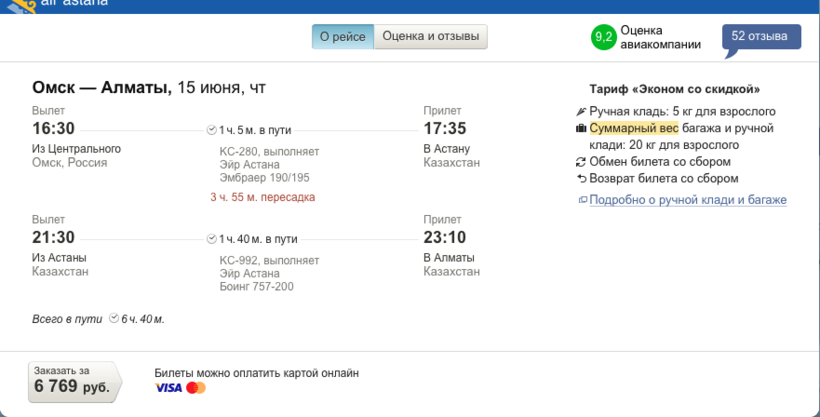Click the clock icon beside 1 ч. 5 м.
This screenshot has width=820, height=417.
pyautogui.click(x=211, y=130)
